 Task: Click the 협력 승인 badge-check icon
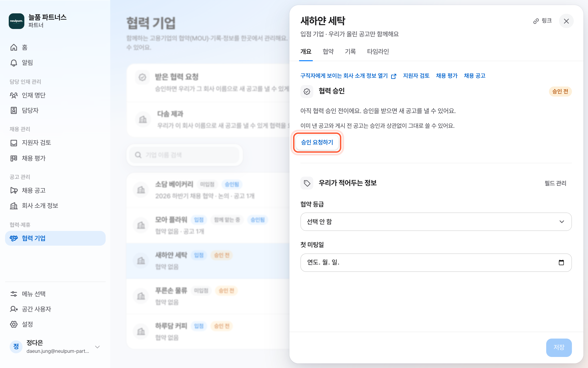click(x=307, y=92)
